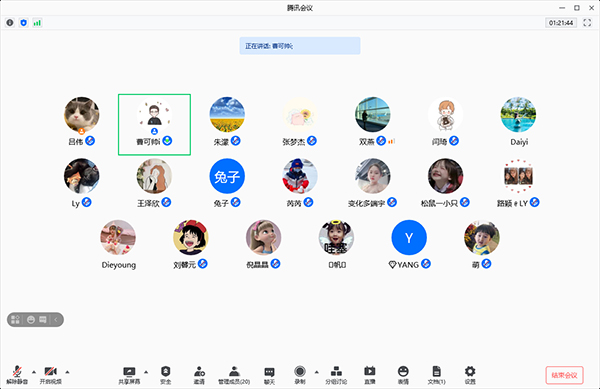Select the Daiyi participant avatar

coord(518,114)
